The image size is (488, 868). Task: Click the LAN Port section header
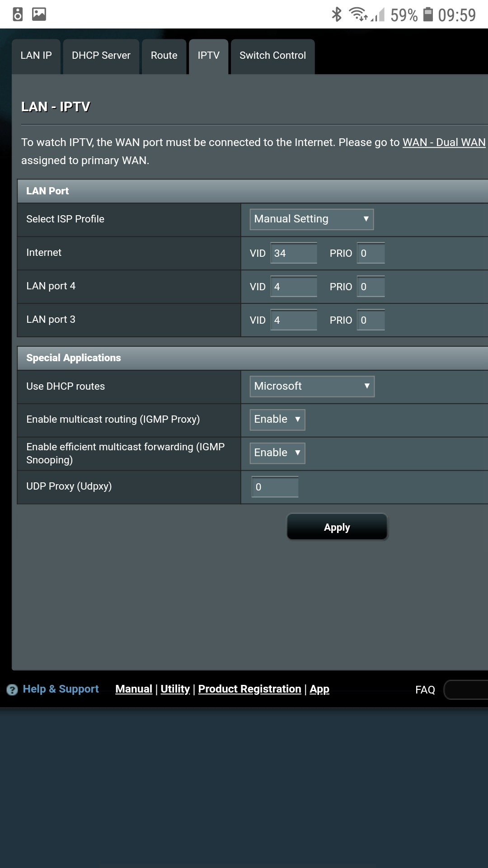click(253, 191)
